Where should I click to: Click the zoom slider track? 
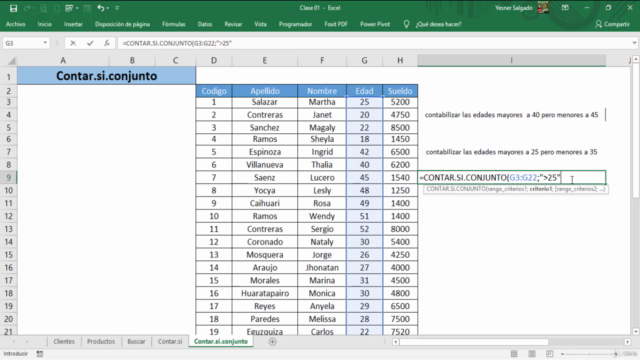(x=590, y=354)
